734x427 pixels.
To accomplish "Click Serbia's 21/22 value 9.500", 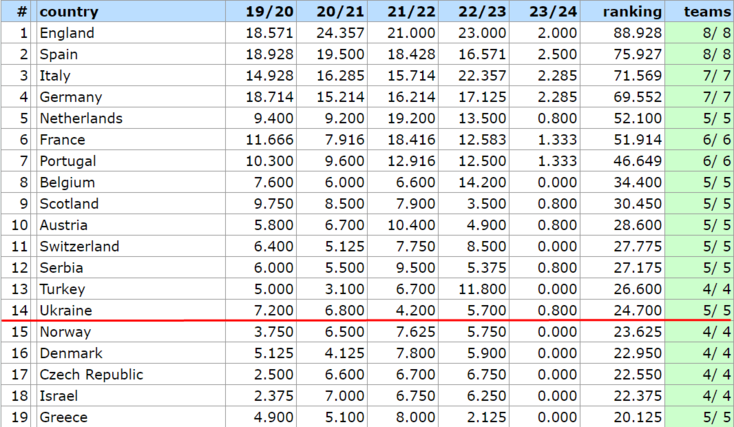I will (415, 267).
